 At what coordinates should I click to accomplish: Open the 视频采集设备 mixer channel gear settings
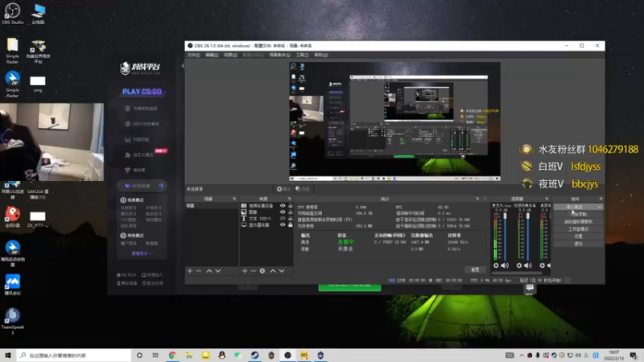click(x=519, y=265)
